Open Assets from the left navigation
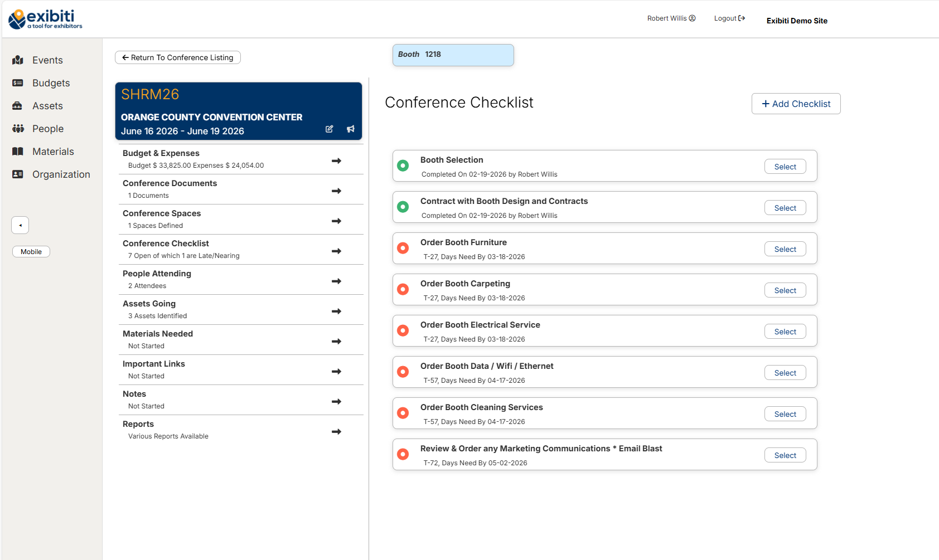This screenshot has width=939, height=560. (x=18, y=106)
